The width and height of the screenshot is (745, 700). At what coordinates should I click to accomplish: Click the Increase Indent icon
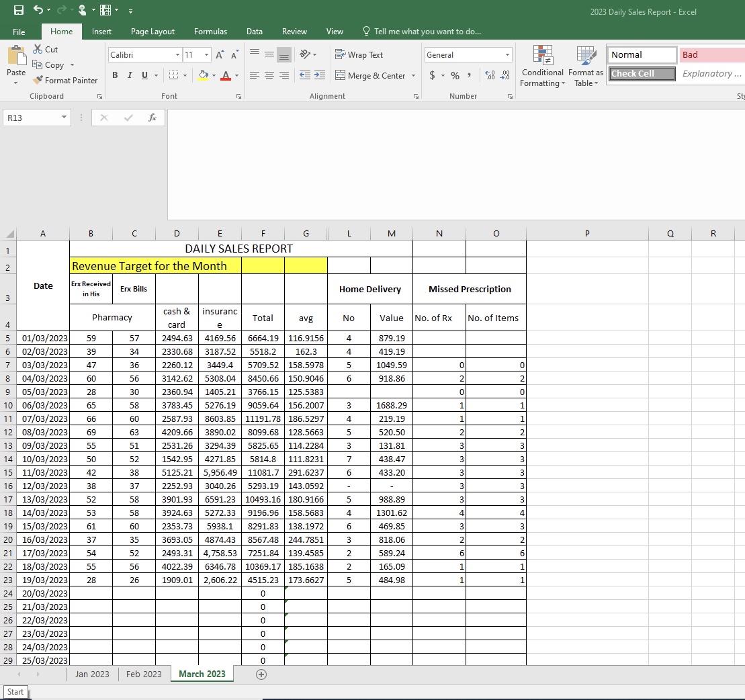[x=320, y=75]
